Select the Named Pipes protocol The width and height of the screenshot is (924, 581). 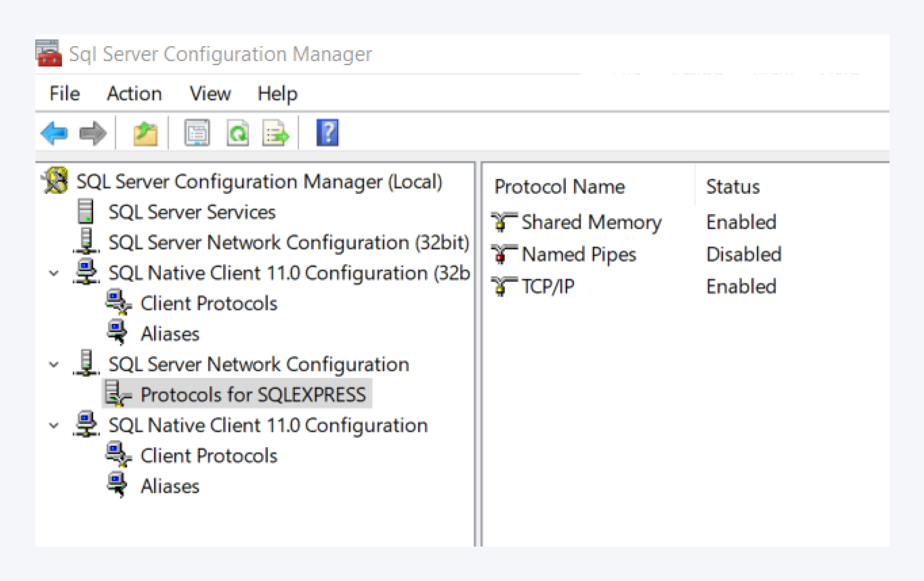pos(578,254)
